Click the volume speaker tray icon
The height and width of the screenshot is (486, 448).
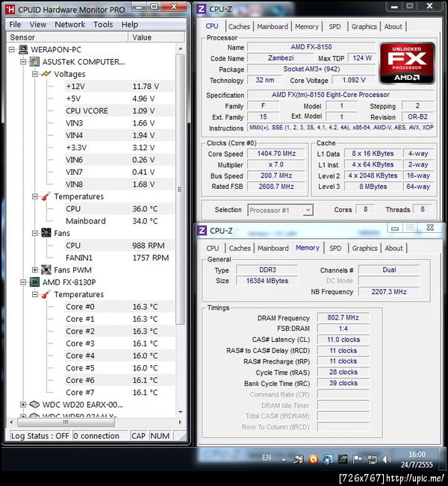(x=387, y=459)
